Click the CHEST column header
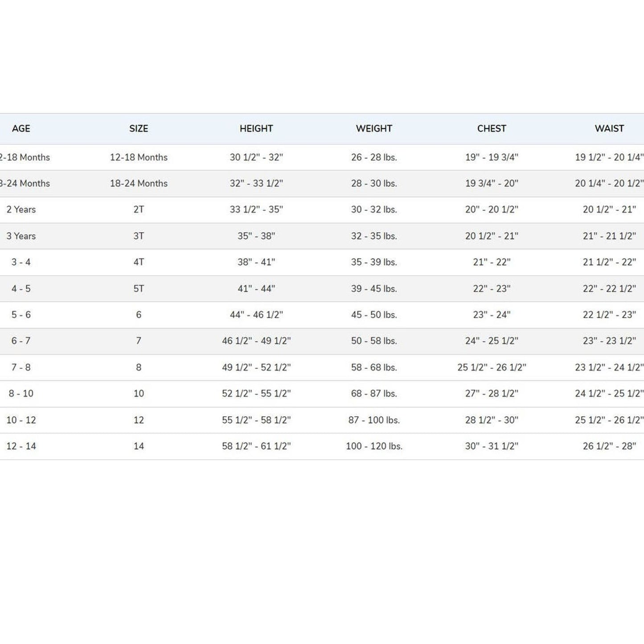The width and height of the screenshot is (644, 644). 492,128
